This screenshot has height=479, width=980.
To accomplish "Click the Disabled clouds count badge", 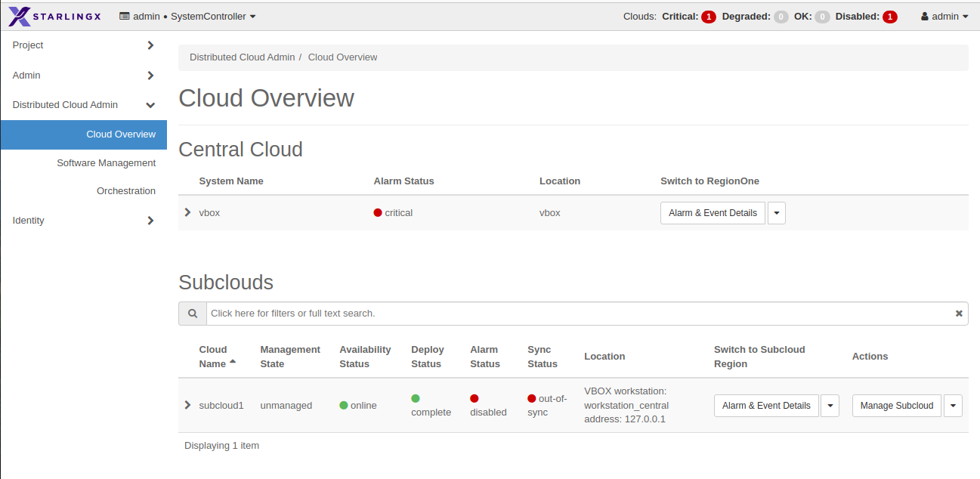I will click(889, 17).
